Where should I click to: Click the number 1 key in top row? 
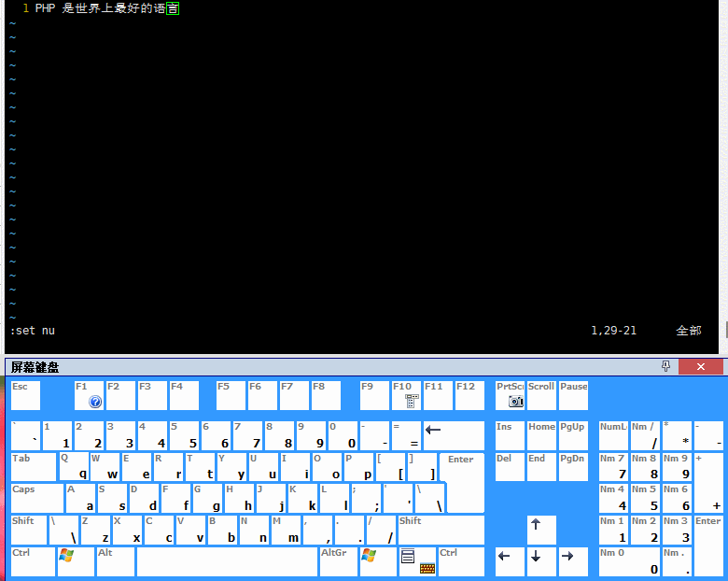[57, 435]
